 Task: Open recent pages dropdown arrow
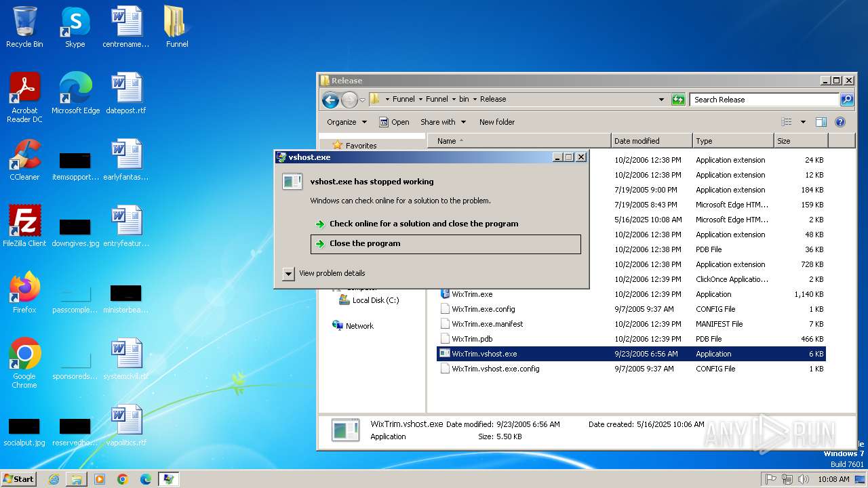(362, 100)
